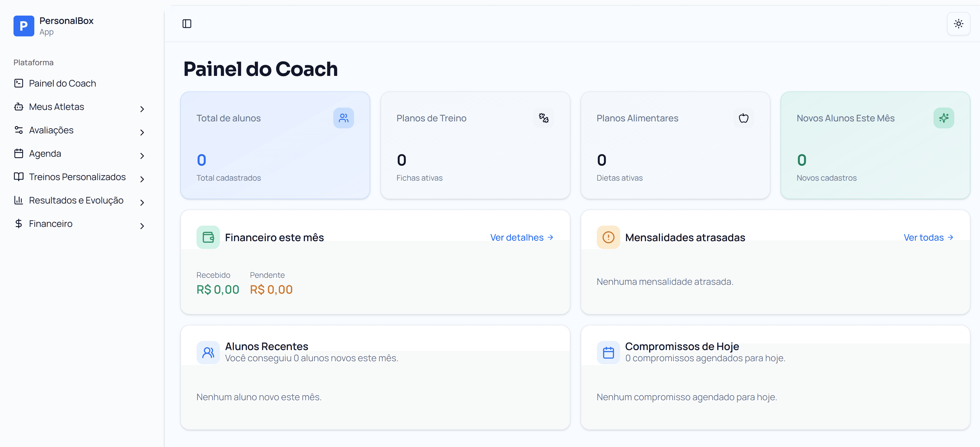Click 0 compromissos agendados para hoje text
Screen dimensions: 980x447
[x=705, y=358]
